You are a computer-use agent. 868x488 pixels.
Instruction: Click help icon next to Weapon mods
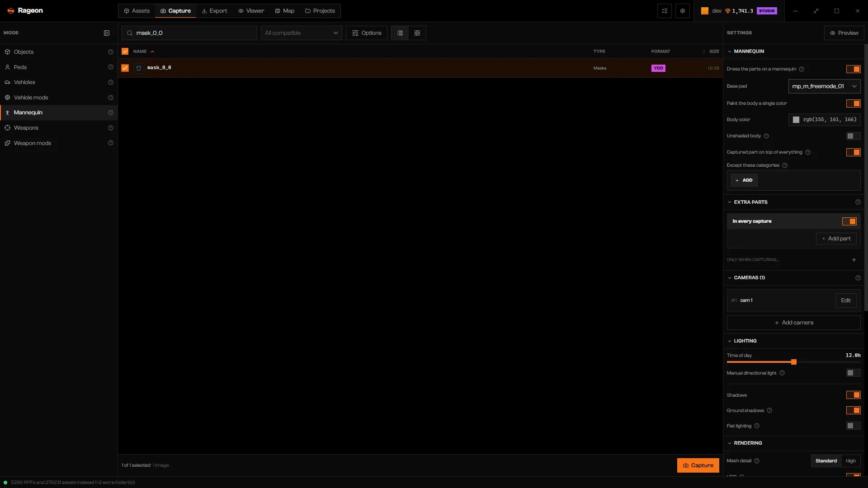click(111, 143)
